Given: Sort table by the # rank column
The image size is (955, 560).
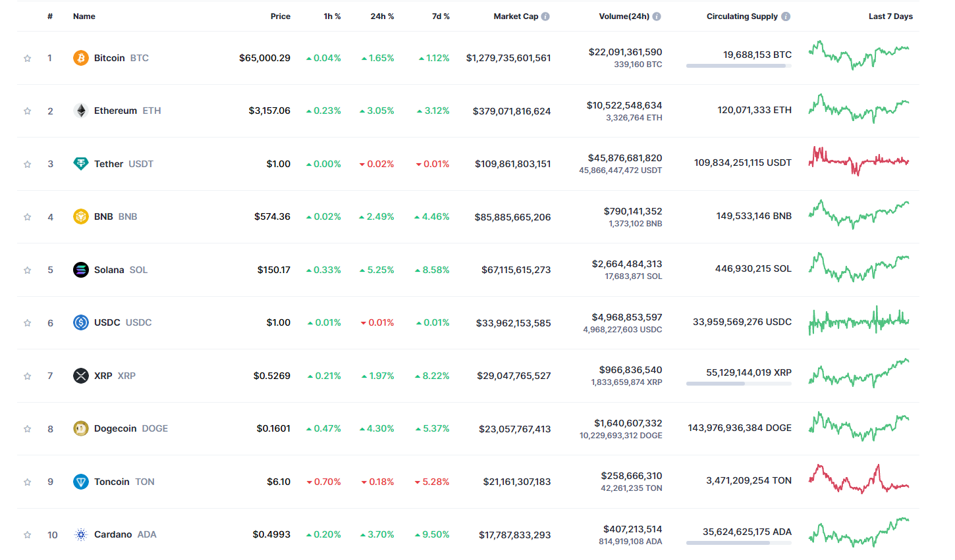Looking at the screenshot, I should click(50, 16).
